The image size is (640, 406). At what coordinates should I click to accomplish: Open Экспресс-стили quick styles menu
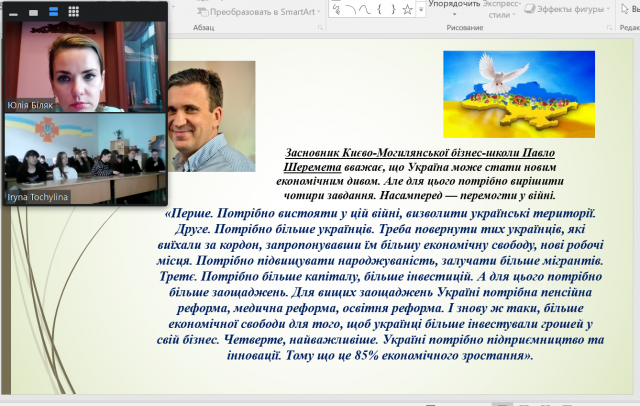coord(502,9)
